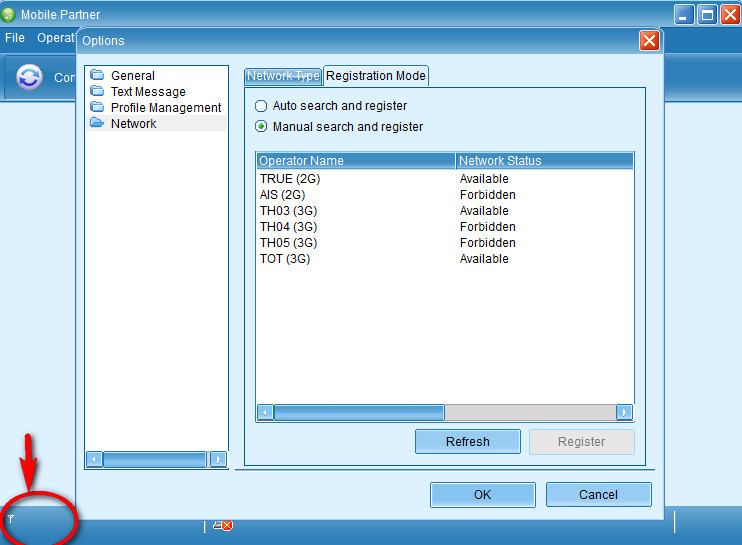742x545 pixels.
Task: Minimize the Mobile Partner window
Action: (684, 15)
